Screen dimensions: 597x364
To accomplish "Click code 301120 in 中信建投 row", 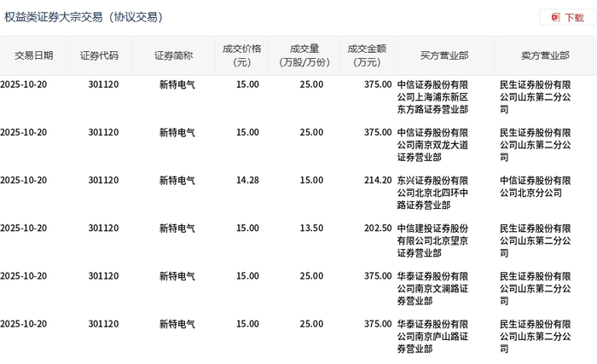I will point(103,228).
